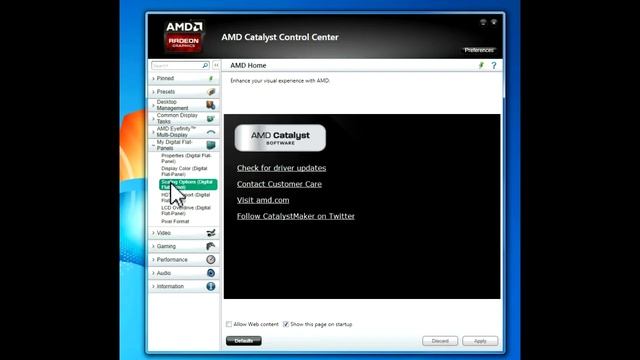Click the Gaming label in sidebar

[x=166, y=247]
